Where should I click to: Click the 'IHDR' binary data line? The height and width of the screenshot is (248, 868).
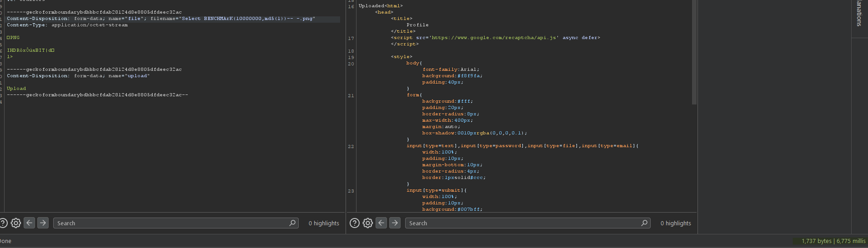[30, 50]
